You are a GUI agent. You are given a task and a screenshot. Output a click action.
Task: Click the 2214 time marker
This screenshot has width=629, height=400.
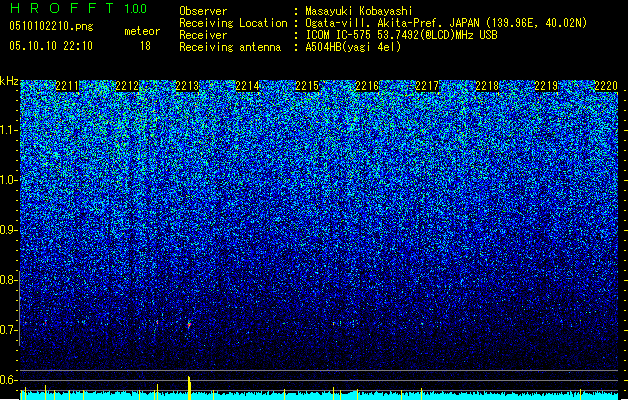click(x=247, y=86)
